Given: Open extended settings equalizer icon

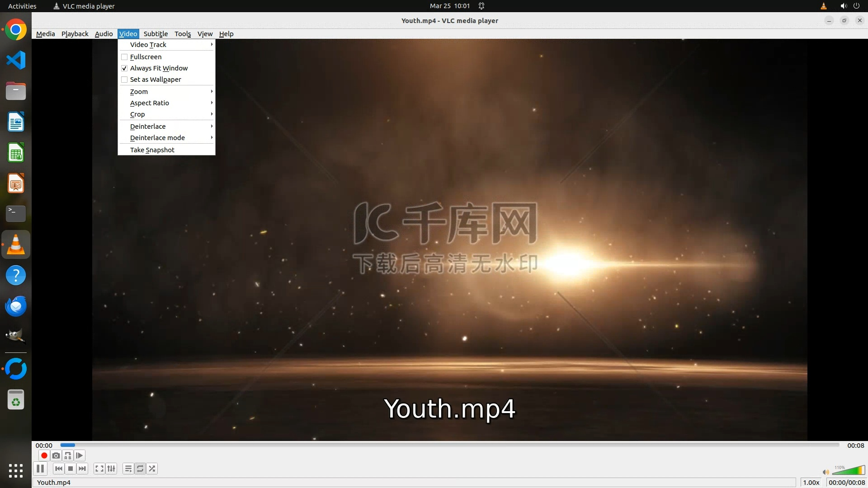Looking at the screenshot, I should click(x=111, y=469).
